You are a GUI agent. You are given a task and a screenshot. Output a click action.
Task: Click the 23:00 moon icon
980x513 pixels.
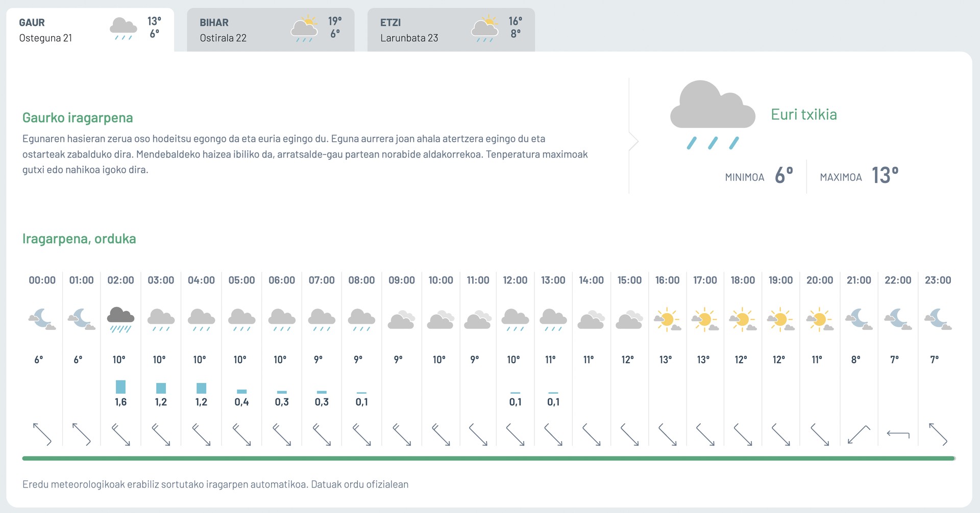938,320
